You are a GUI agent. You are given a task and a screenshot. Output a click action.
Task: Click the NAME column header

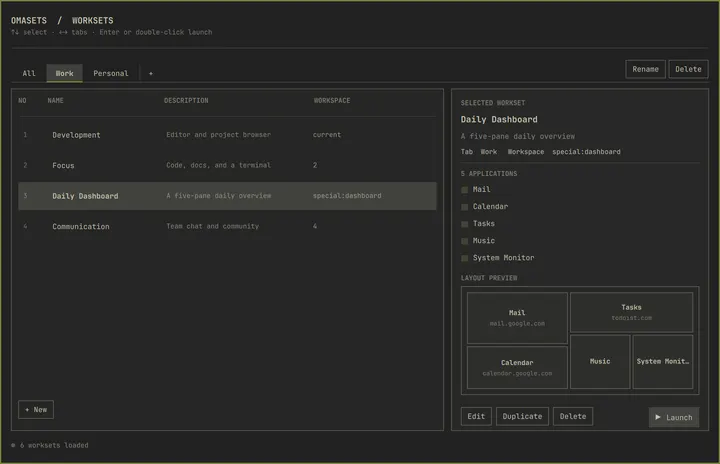coord(56,101)
